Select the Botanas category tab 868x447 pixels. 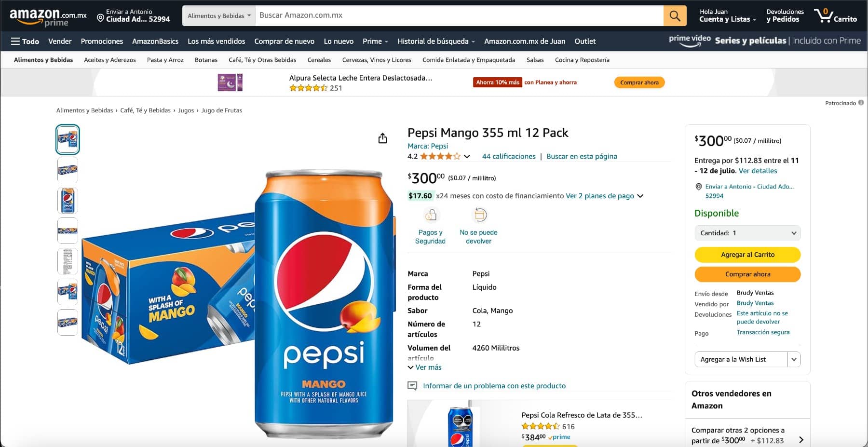click(206, 60)
